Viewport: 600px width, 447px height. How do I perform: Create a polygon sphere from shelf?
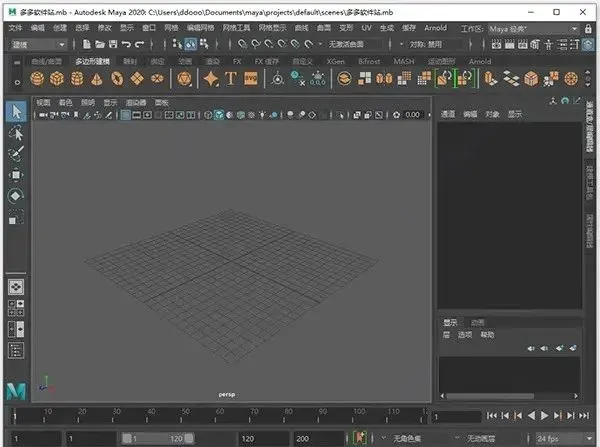(39, 78)
